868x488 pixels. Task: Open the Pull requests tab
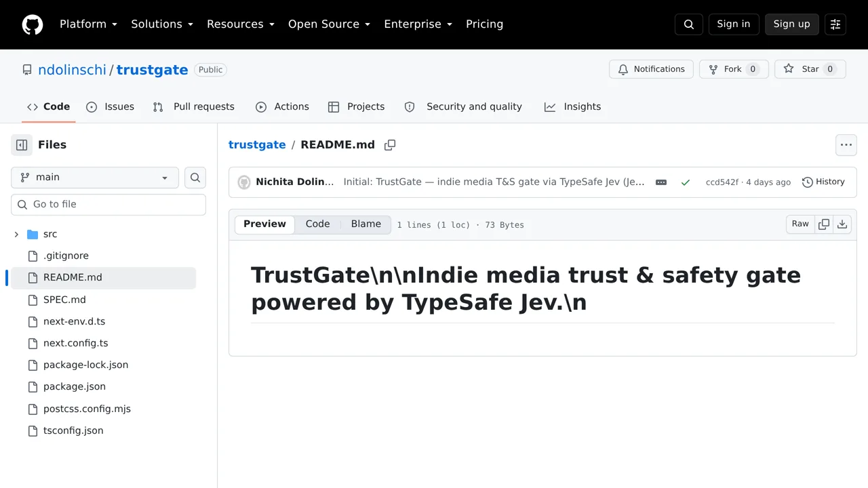pyautogui.click(x=193, y=107)
